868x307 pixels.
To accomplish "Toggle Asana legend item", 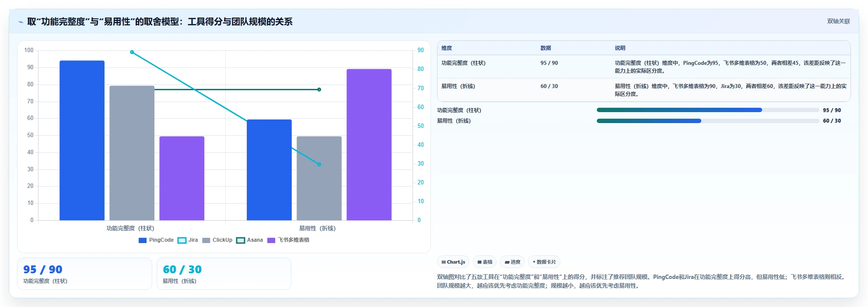I will (249, 240).
